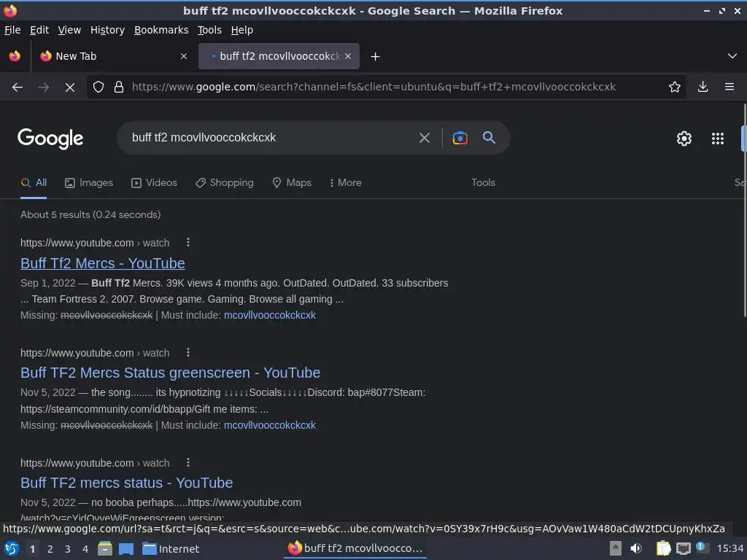Close the buff tf2 search tab
This screenshot has width=747, height=560.
pyautogui.click(x=348, y=56)
